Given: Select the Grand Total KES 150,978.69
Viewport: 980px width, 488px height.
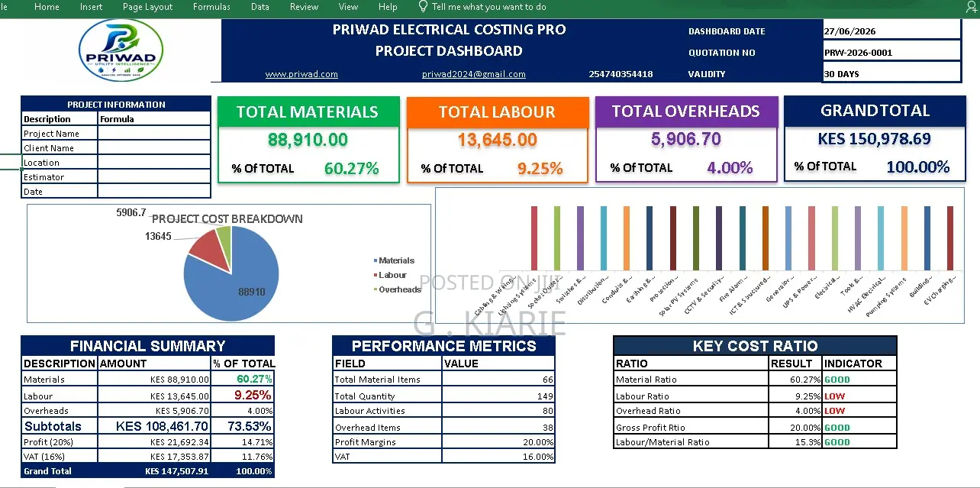Looking at the screenshot, I should (874, 139).
